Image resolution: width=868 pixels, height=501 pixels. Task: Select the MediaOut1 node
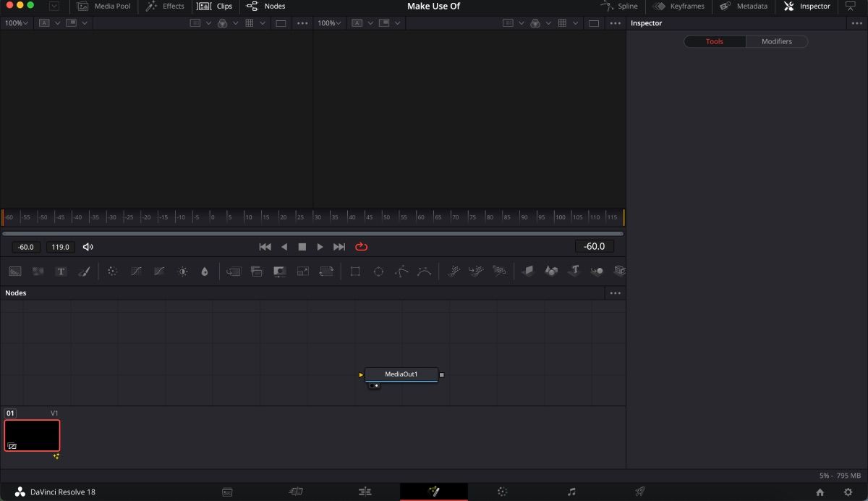pyautogui.click(x=401, y=374)
